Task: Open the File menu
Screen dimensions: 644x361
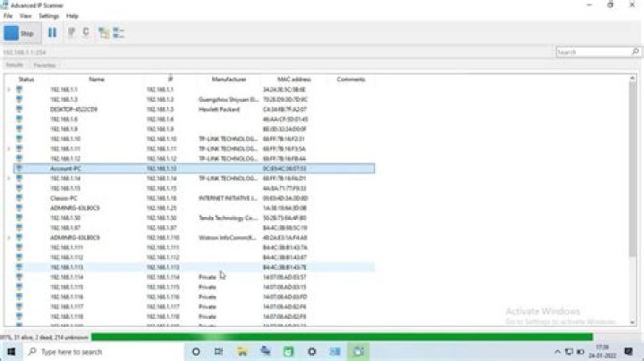Action: (x=8, y=16)
